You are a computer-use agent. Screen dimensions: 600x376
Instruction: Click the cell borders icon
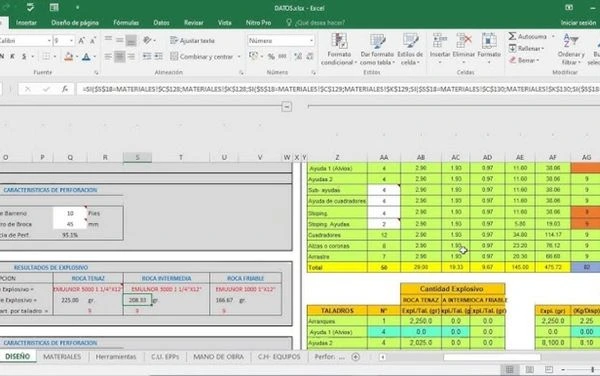click(46, 57)
